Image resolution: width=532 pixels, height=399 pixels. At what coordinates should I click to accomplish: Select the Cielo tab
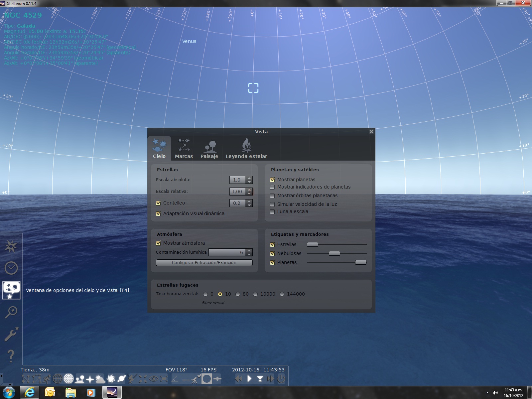(x=159, y=149)
